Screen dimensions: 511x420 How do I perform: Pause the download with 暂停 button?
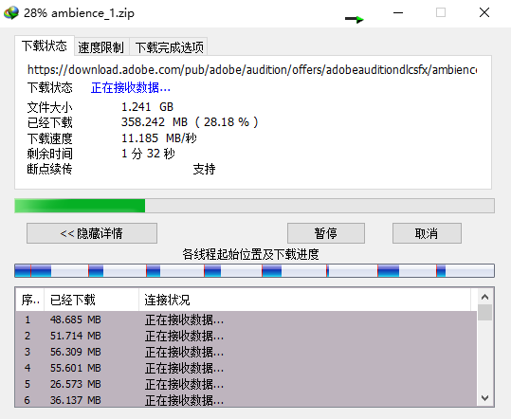tap(326, 233)
